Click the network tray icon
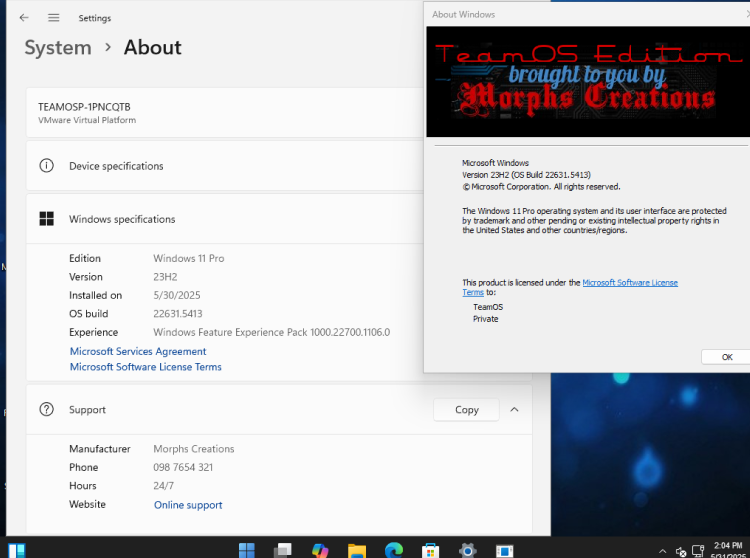This screenshot has width=750, height=558. (698, 551)
